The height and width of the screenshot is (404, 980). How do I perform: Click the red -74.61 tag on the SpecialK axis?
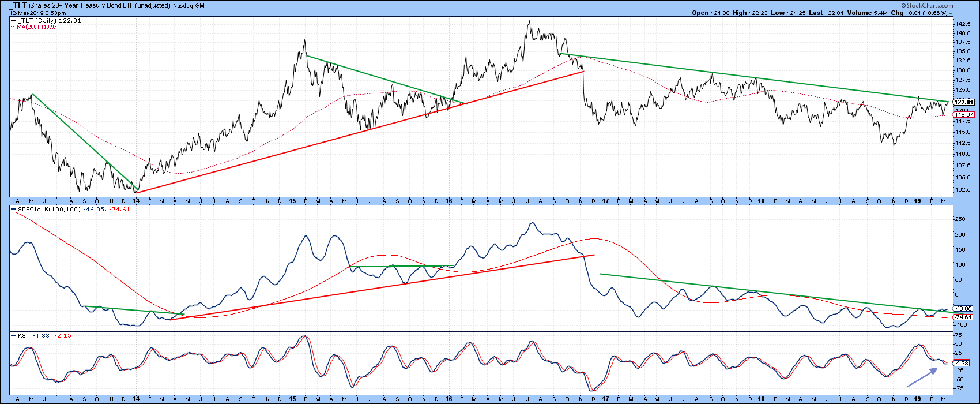click(962, 317)
